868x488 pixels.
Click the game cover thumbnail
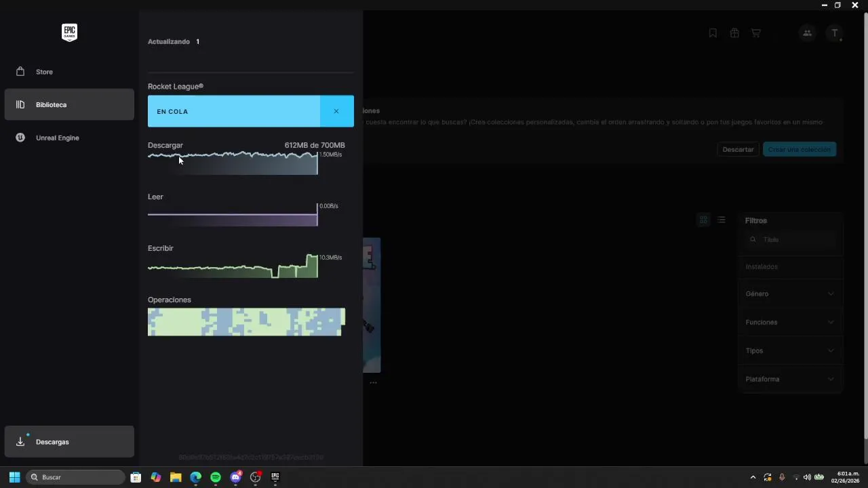coord(372,305)
